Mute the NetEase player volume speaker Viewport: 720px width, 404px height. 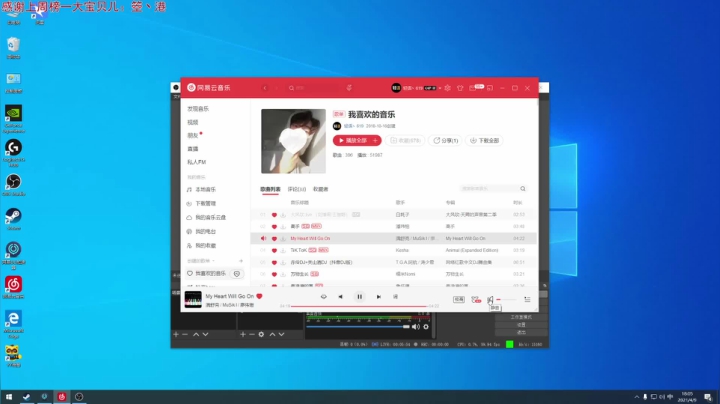[x=490, y=300]
